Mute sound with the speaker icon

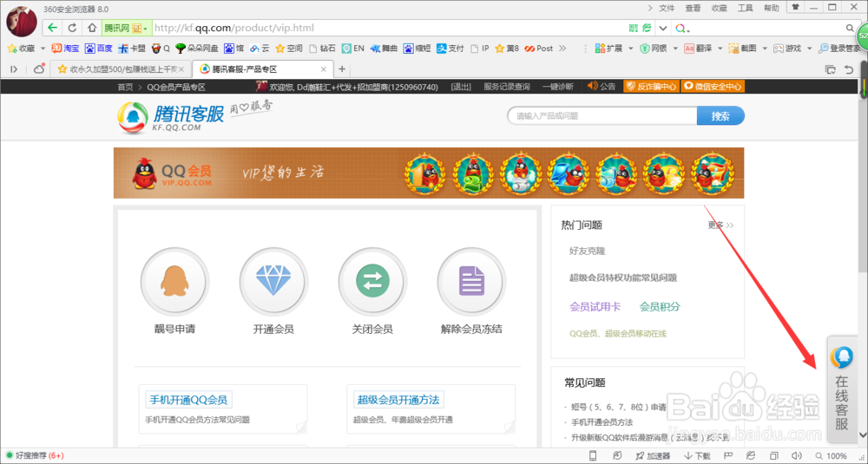[797, 455]
